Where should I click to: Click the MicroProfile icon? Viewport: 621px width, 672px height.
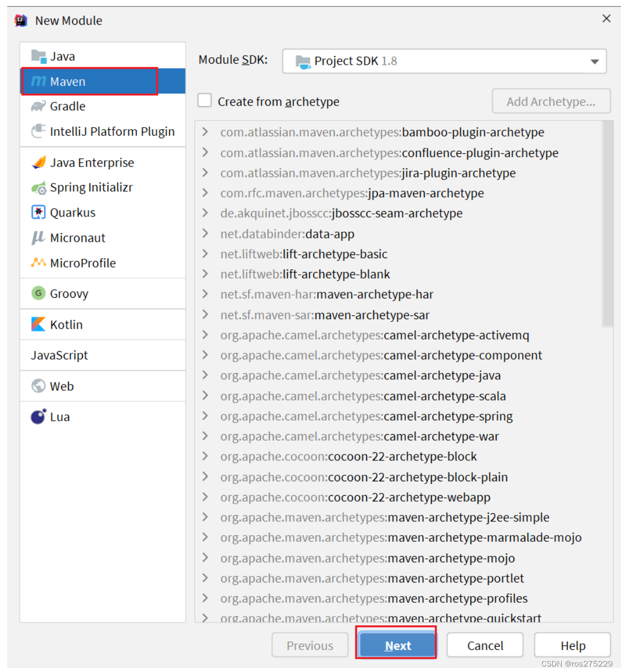pos(38,263)
